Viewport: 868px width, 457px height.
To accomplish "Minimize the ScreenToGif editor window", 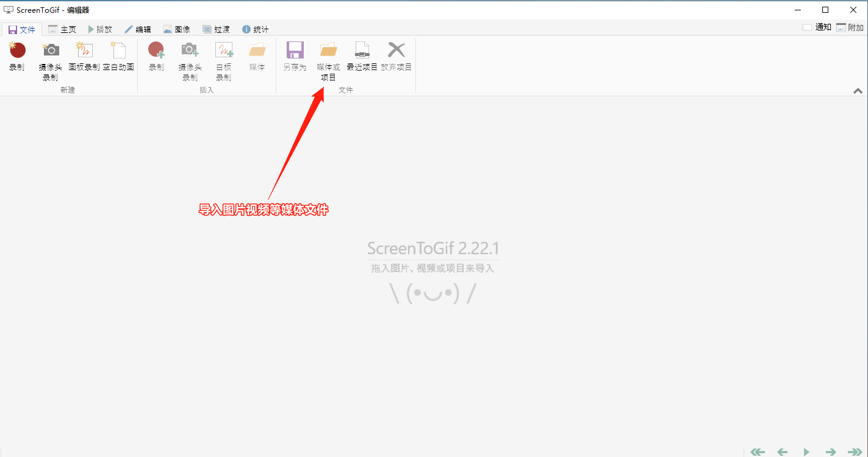I will click(797, 9).
